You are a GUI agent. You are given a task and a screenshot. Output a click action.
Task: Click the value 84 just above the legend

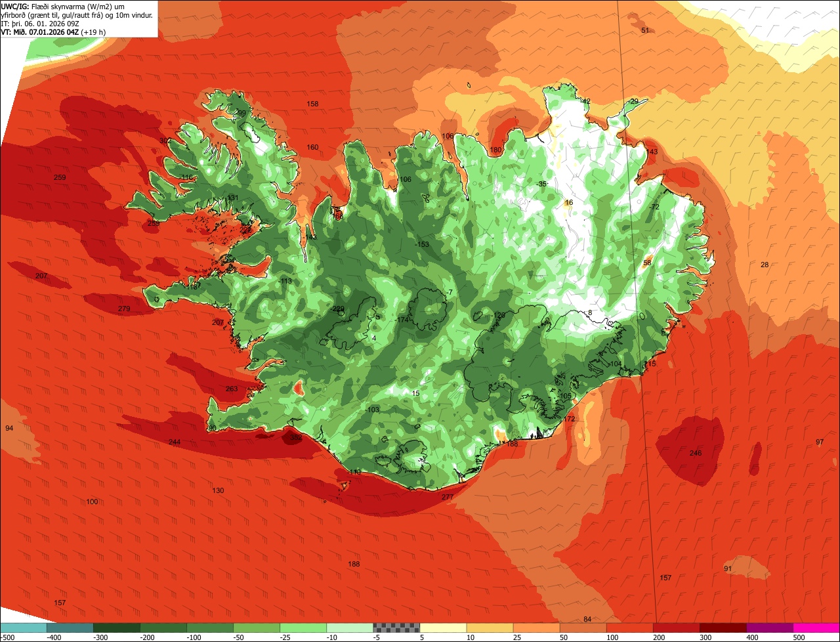(587, 620)
